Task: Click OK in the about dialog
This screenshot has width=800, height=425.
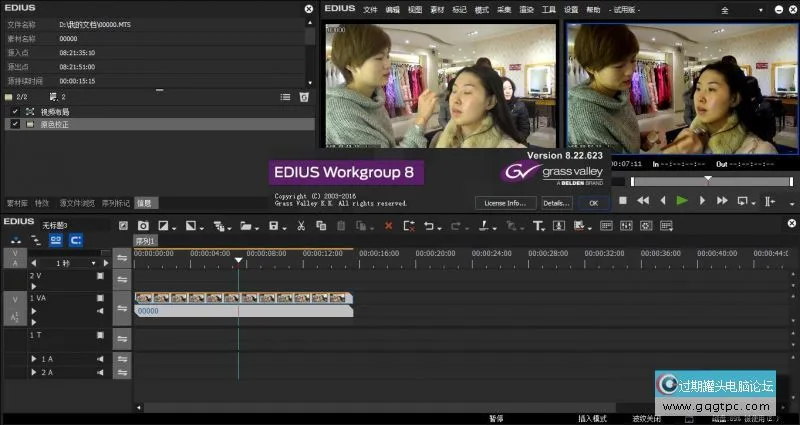Action: (593, 203)
